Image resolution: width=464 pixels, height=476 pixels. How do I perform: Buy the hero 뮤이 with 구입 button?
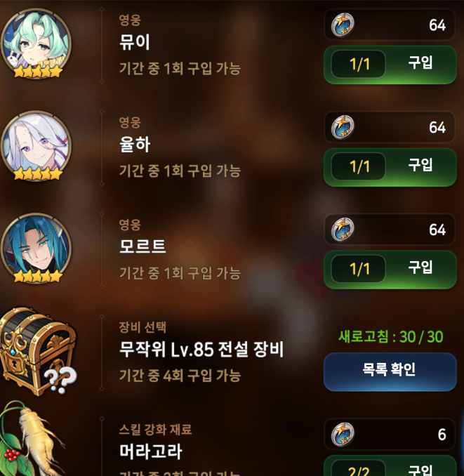(x=390, y=65)
